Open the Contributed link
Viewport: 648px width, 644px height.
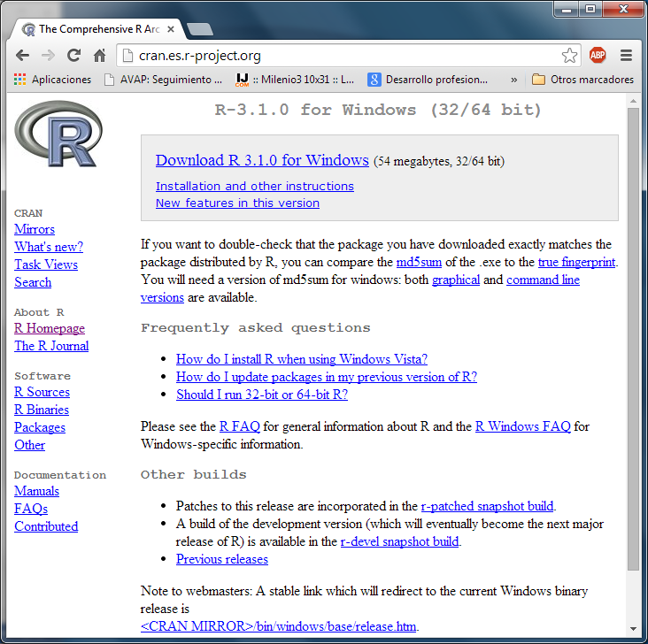(x=46, y=526)
